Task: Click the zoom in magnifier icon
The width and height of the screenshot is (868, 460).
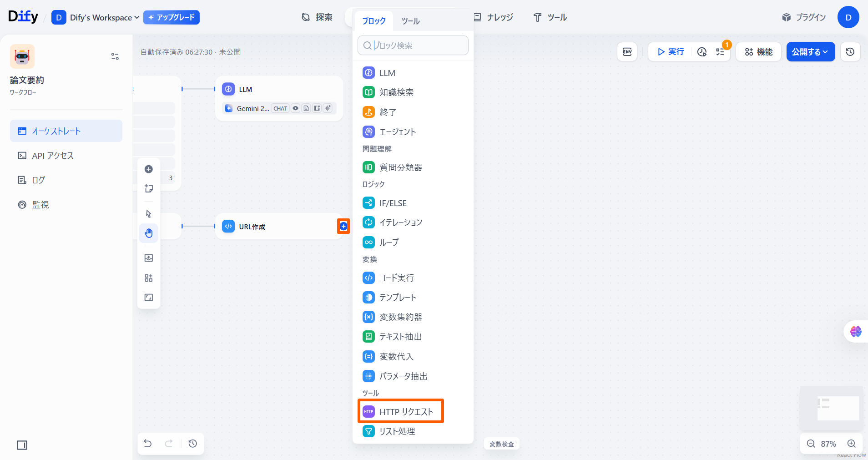Action: click(852, 444)
